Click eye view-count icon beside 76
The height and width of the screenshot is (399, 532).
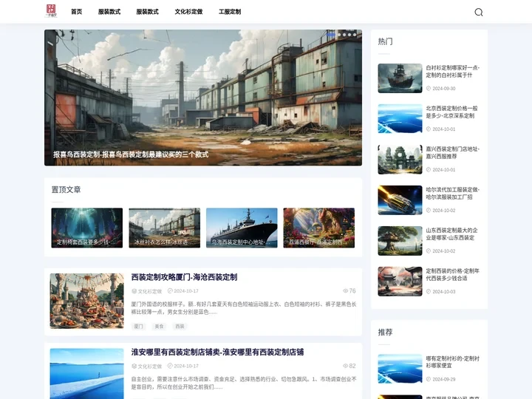pos(345,291)
